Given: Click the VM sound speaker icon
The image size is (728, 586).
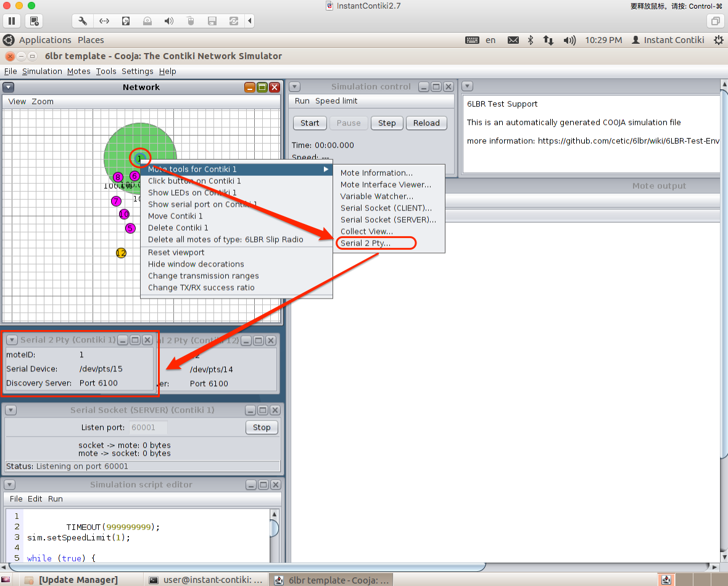Looking at the screenshot, I should tap(168, 21).
